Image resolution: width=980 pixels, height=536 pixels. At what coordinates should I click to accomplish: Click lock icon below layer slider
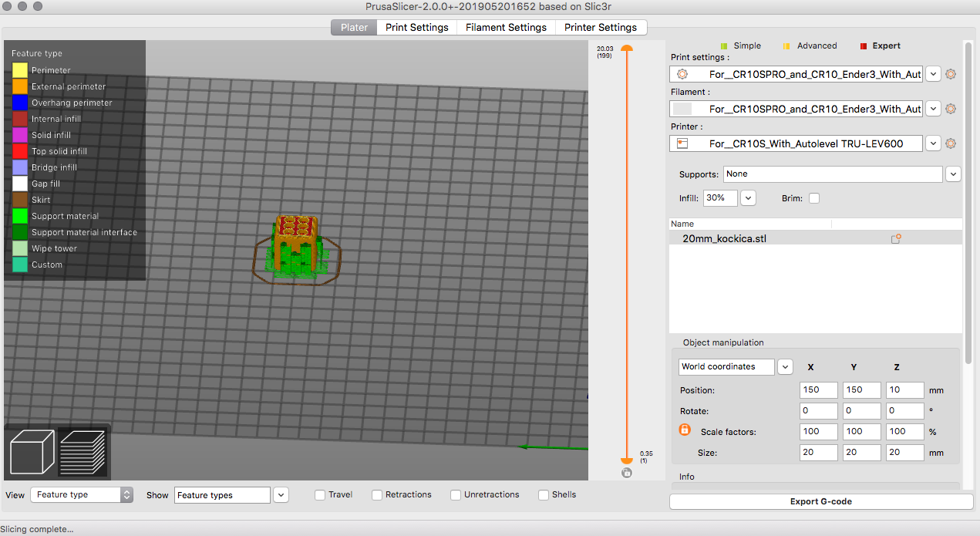(x=626, y=473)
